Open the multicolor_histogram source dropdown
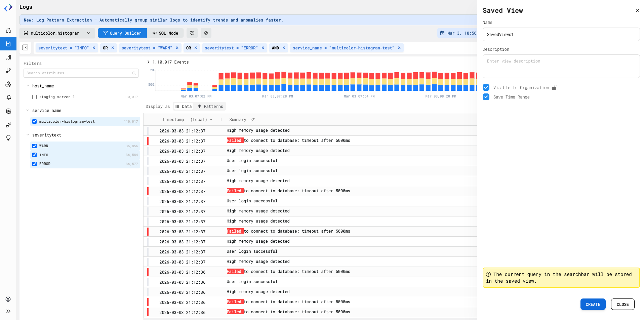Image resolution: width=644 pixels, height=320 pixels. click(88, 33)
